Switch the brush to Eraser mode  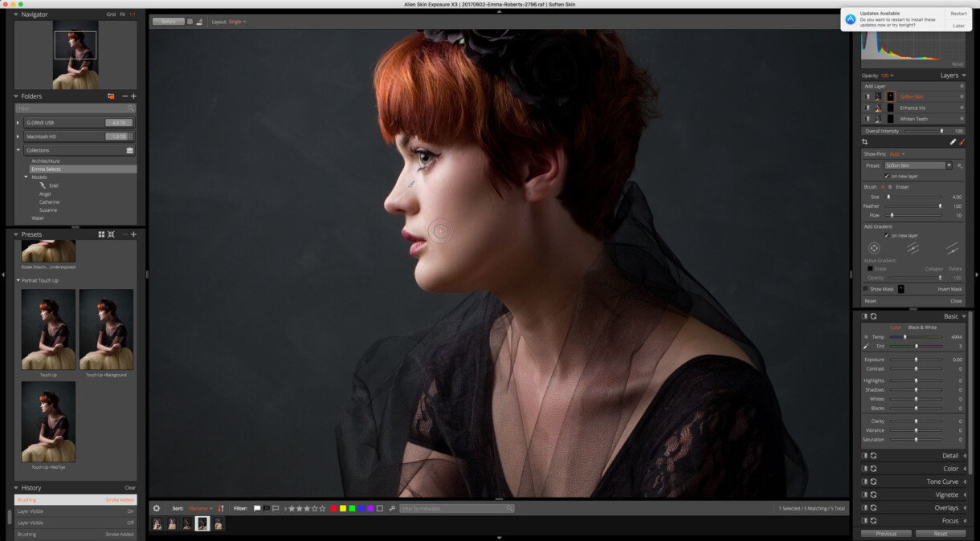[x=903, y=186]
